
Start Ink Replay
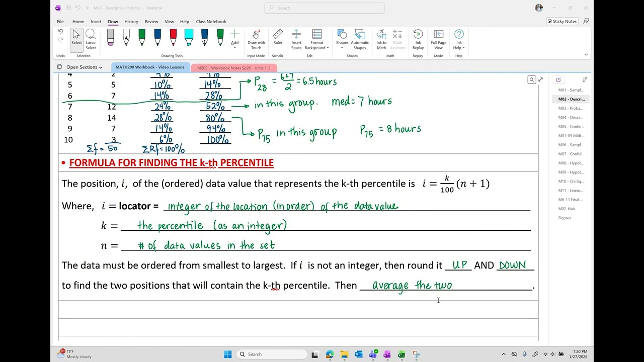(418, 39)
